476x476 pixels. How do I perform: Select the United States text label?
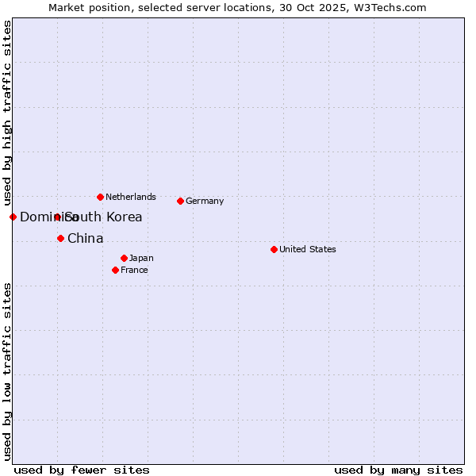[x=308, y=249]
